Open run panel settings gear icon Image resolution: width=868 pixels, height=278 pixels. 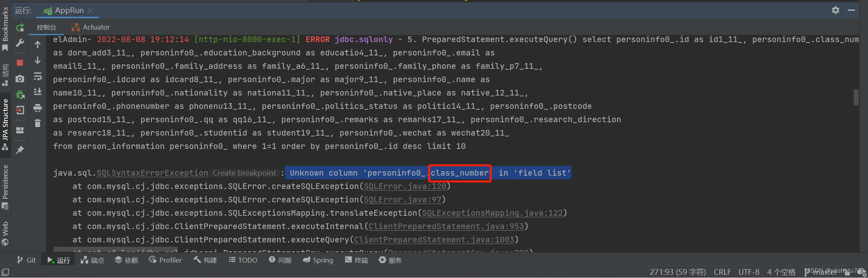coord(836,10)
